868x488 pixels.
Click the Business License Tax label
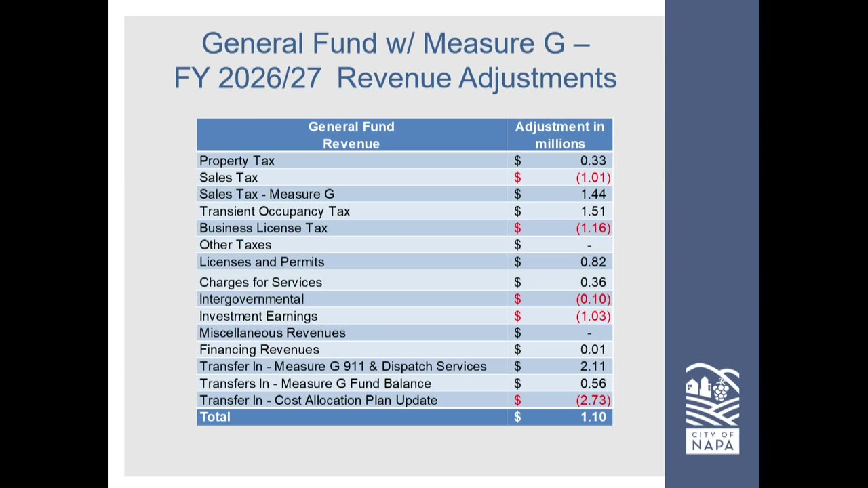[x=263, y=228]
